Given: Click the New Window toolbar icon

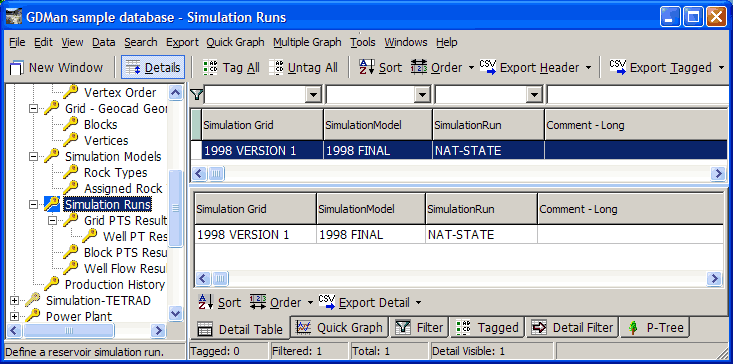Looking at the screenshot, I should (17, 68).
